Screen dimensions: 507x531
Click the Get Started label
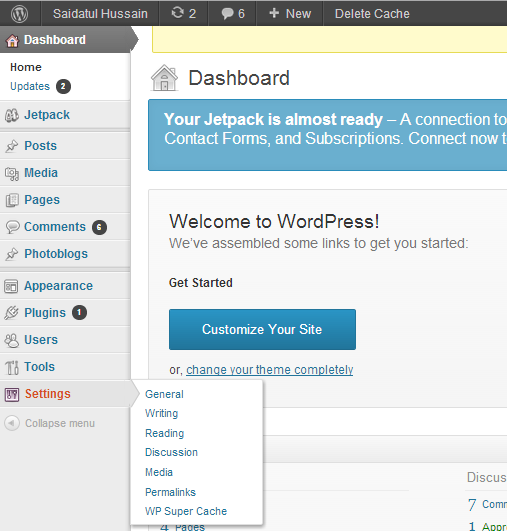click(x=200, y=283)
